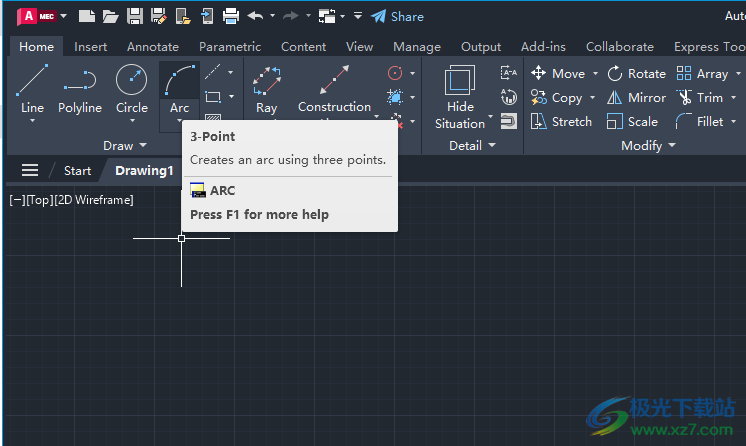Click the Array tool

click(702, 73)
